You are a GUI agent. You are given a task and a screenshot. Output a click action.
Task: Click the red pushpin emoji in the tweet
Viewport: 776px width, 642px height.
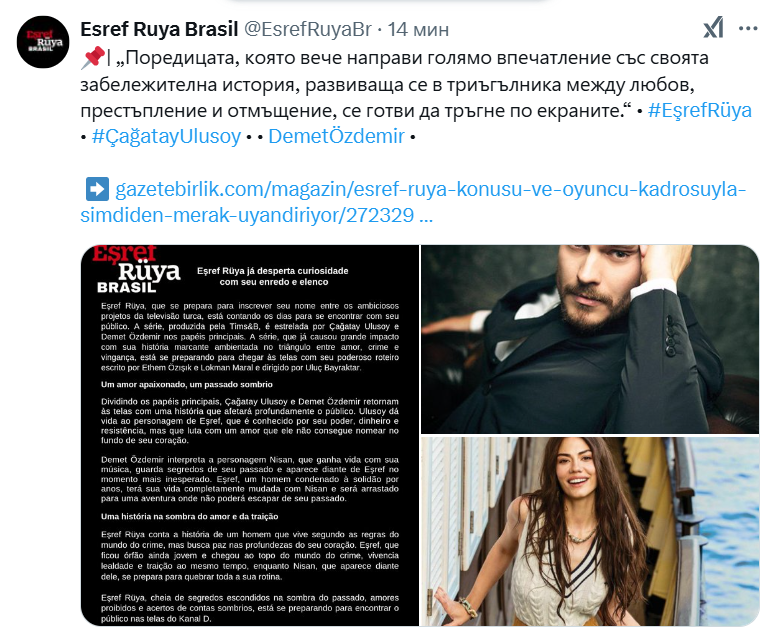93,57
